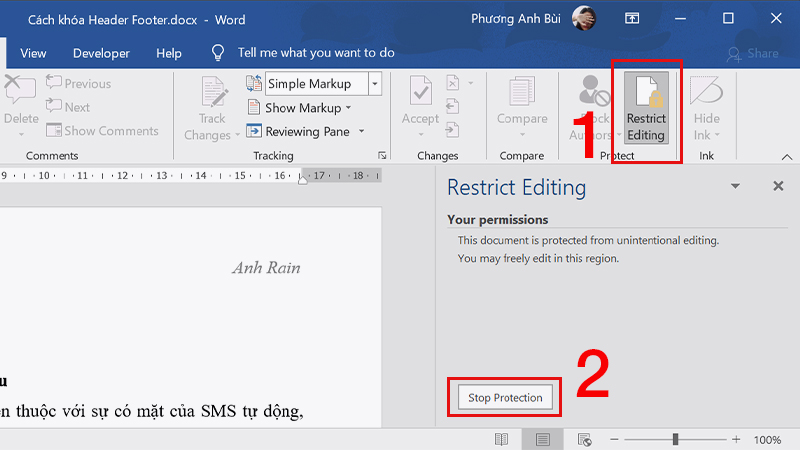The height and width of the screenshot is (450, 800).
Task: Click the Reject change icon
Action: (453, 83)
